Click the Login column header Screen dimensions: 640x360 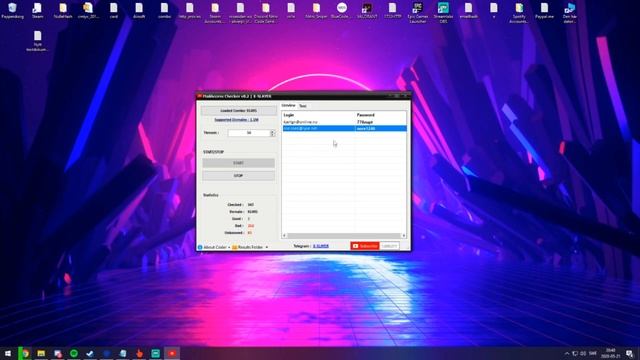(318, 115)
